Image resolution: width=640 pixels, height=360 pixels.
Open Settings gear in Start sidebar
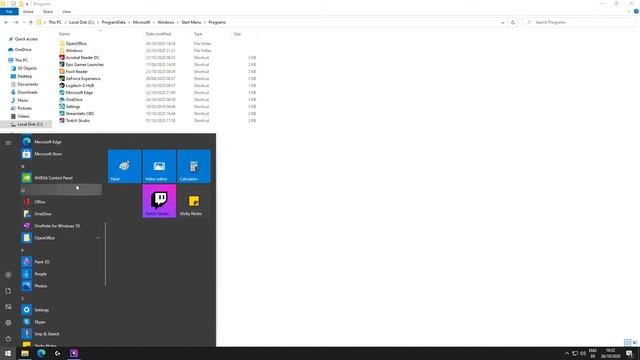click(8, 323)
